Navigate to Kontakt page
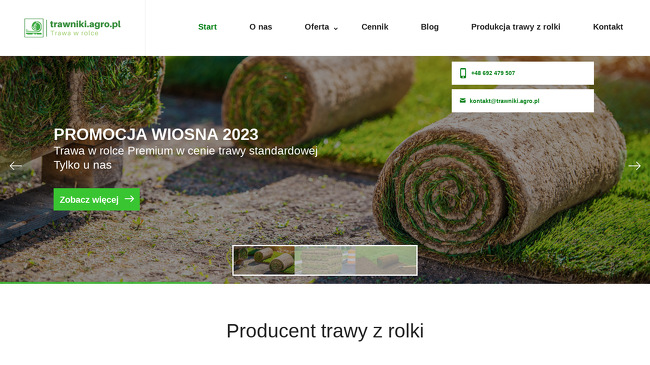The height and width of the screenshot is (365, 650). [608, 27]
